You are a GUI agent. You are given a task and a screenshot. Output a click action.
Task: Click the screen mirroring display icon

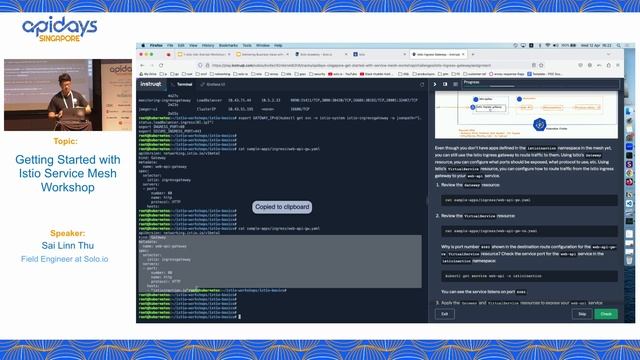coord(523,45)
